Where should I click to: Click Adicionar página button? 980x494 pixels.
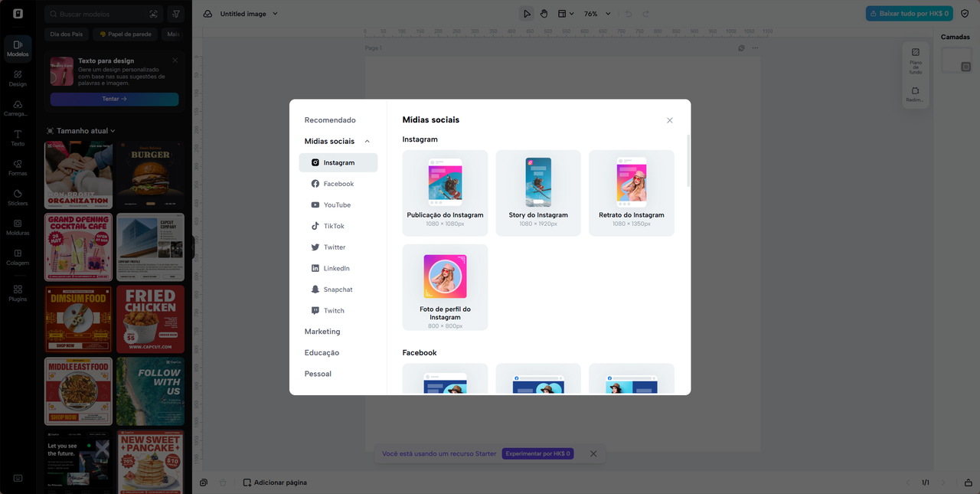275,483
